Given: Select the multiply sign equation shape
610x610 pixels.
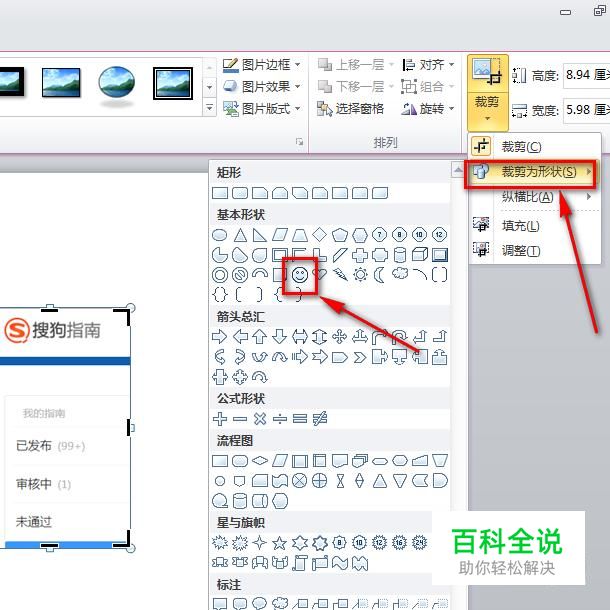Looking at the screenshot, I should coord(260,419).
